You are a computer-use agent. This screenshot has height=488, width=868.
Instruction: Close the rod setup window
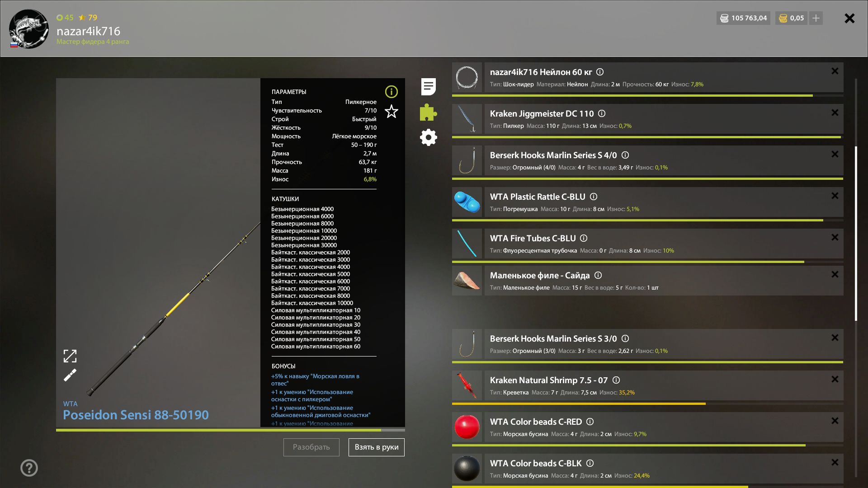pos(849,18)
